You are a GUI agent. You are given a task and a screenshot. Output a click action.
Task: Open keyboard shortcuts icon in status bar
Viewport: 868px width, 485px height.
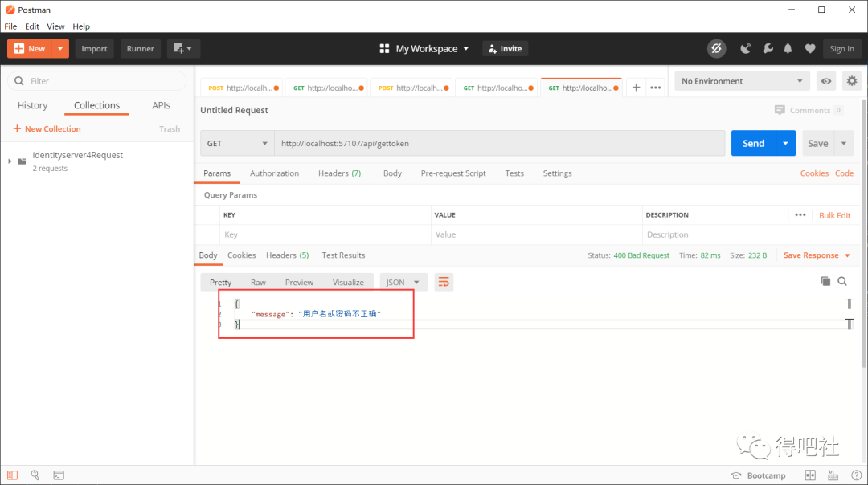[x=833, y=475]
